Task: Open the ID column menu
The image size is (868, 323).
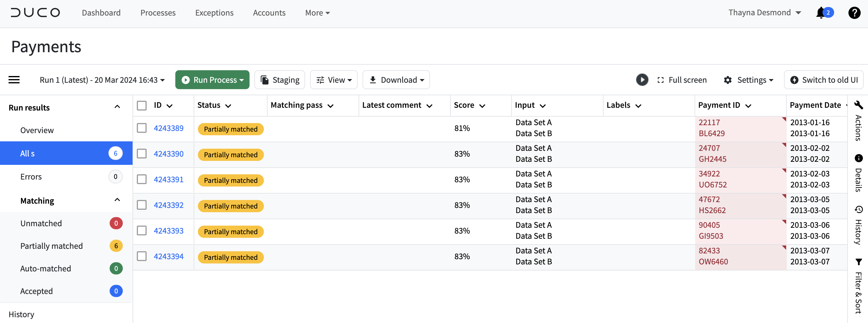Action: (x=170, y=106)
